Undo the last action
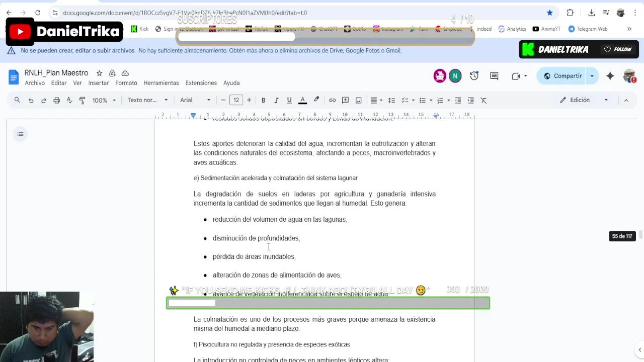Screen dimensions: 644x362 [x=31, y=100]
